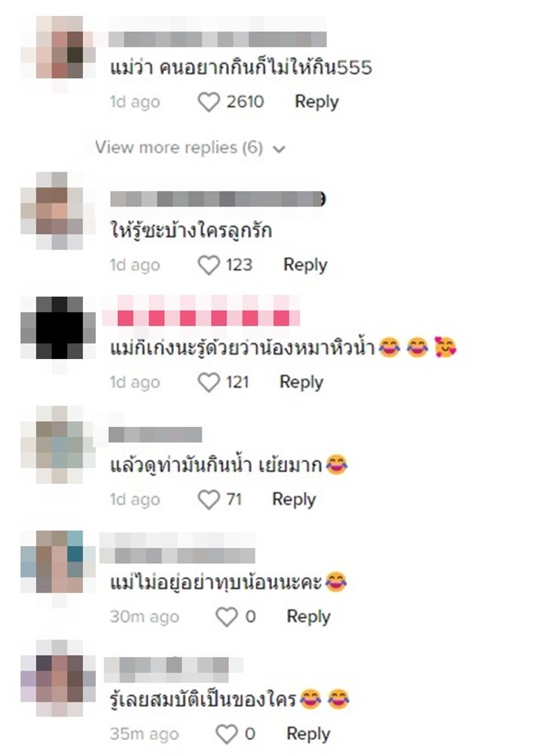Reply to the comment with 2610 likes
550x756 pixels.
pos(317,102)
